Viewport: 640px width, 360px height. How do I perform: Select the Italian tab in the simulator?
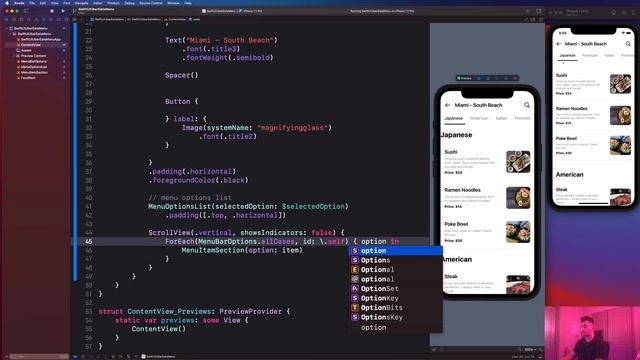[x=609, y=55]
